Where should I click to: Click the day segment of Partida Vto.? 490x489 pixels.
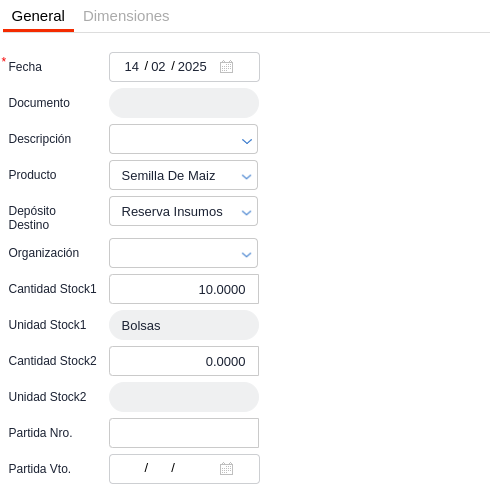(x=132, y=469)
